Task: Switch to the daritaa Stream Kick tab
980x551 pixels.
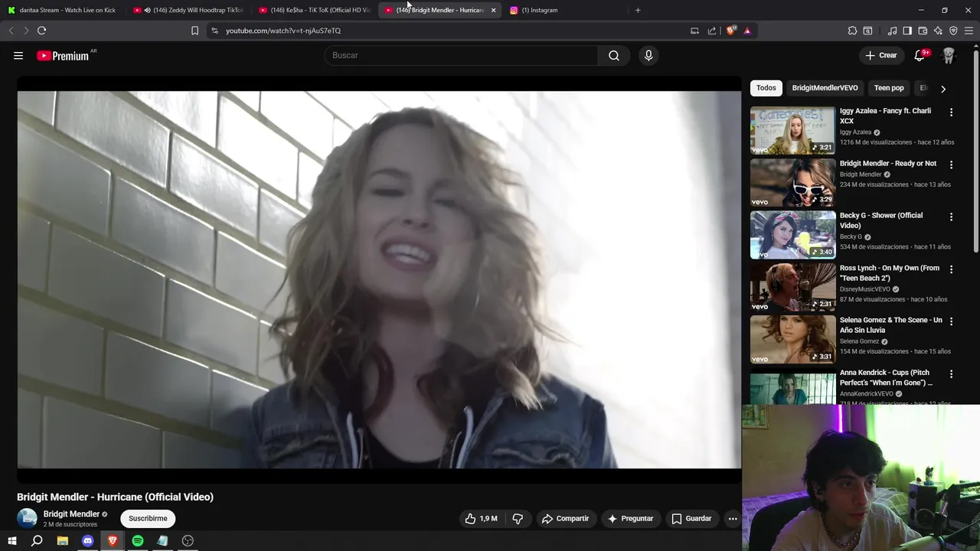Action: (62, 10)
